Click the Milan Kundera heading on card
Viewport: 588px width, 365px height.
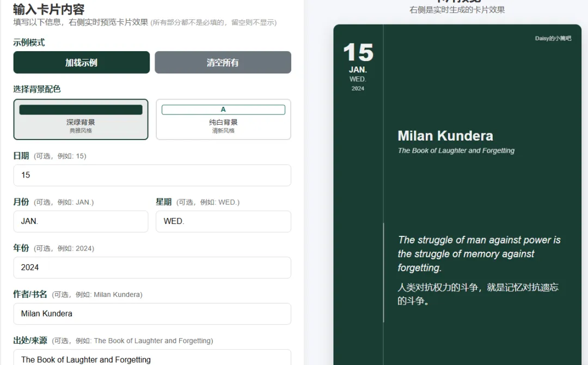coord(445,136)
